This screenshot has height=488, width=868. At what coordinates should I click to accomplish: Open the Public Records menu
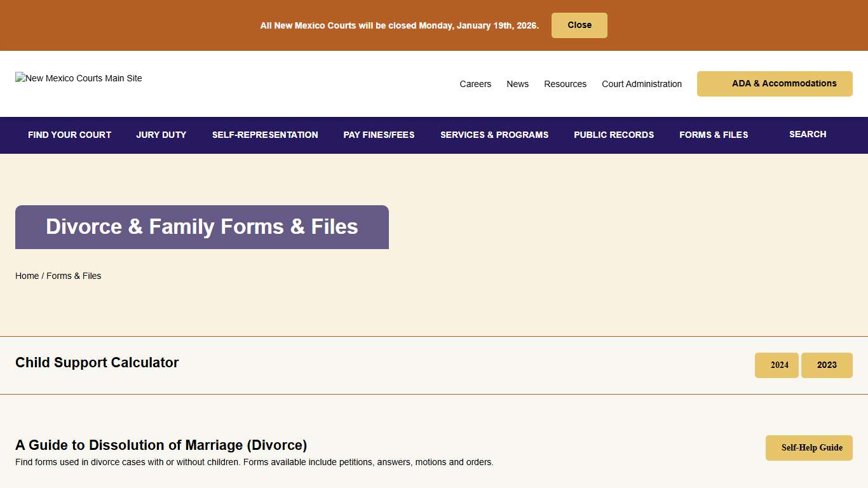[614, 135]
